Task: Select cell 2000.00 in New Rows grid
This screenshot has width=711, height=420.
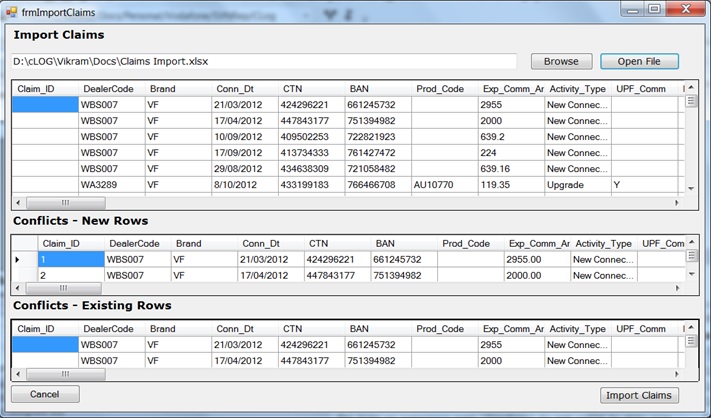Action: coord(537,275)
